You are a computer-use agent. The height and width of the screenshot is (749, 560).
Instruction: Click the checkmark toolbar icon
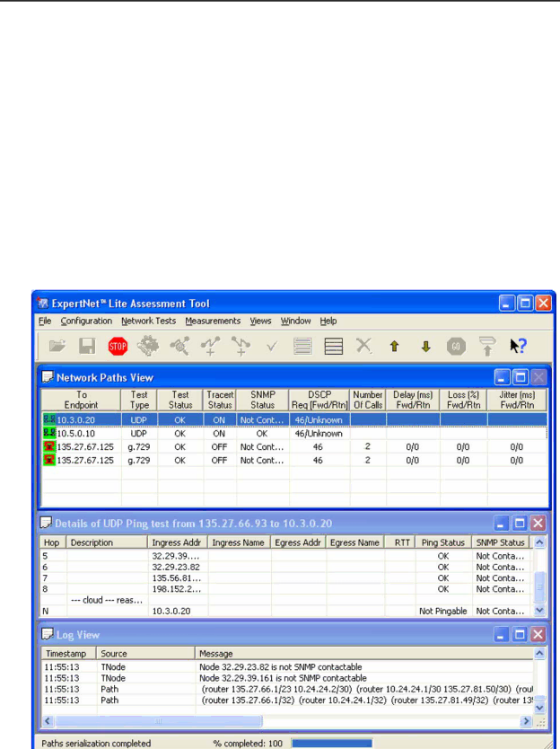272,346
